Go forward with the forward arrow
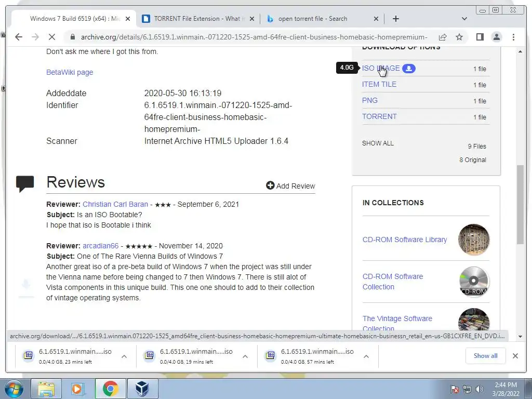The width and height of the screenshot is (532, 399). [35, 37]
